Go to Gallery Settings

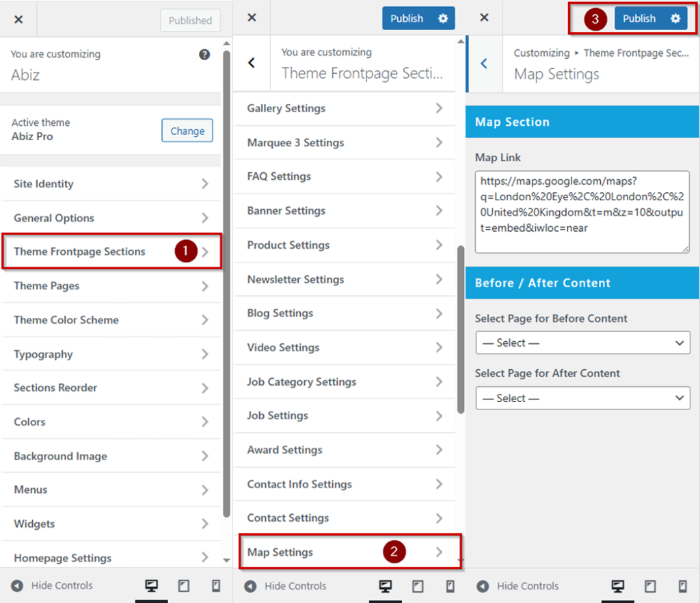click(345, 109)
